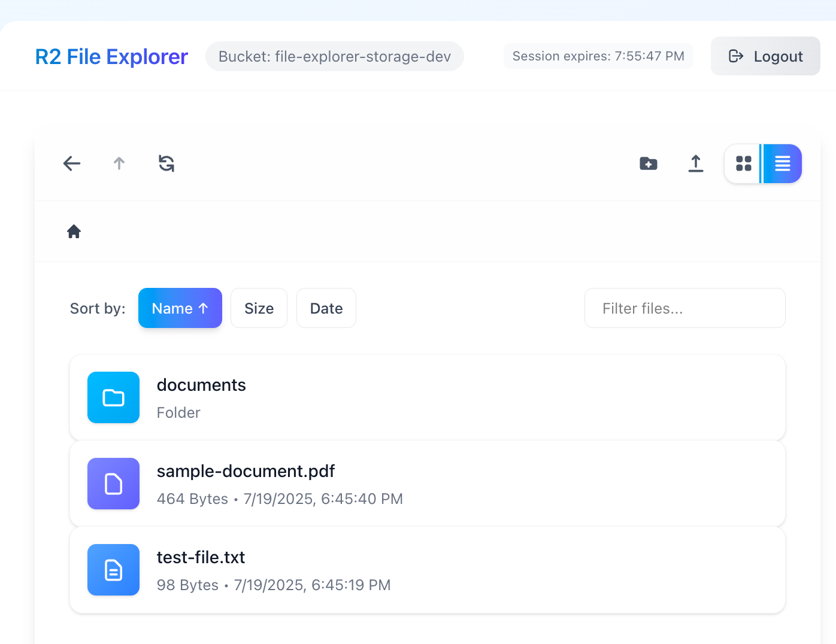
Task: Click the 98 Bytes file details
Action: point(274,585)
